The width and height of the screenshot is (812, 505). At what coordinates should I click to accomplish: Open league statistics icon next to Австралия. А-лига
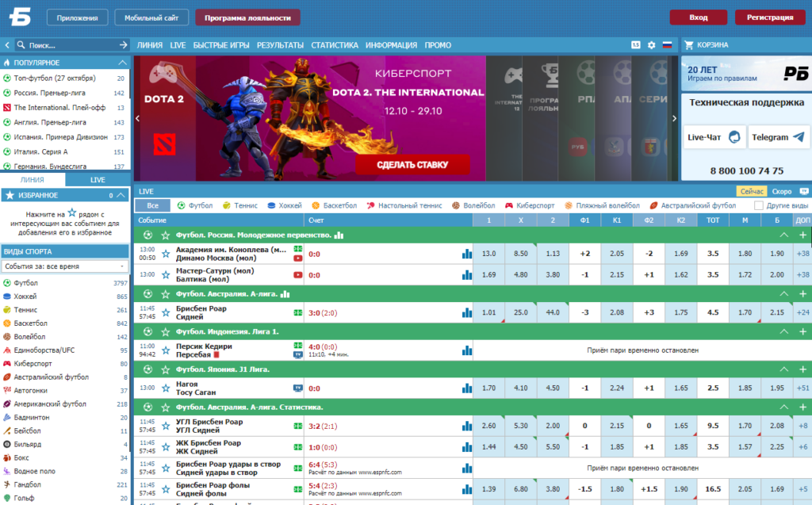(285, 294)
